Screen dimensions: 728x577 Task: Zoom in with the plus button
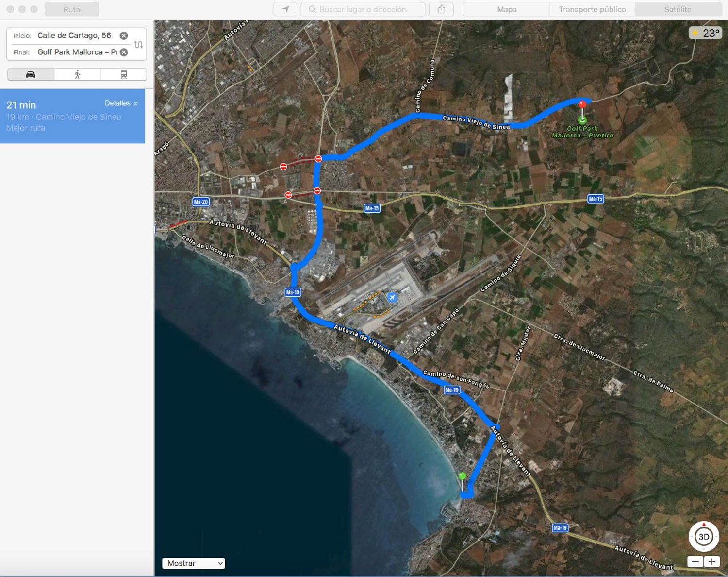pyautogui.click(x=712, y=561)
